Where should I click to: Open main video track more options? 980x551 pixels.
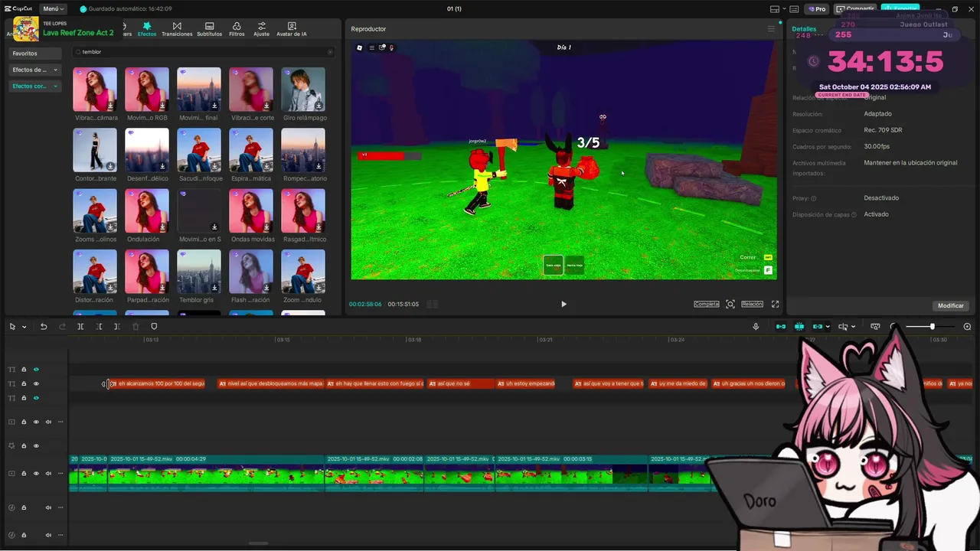pos(60,474)
